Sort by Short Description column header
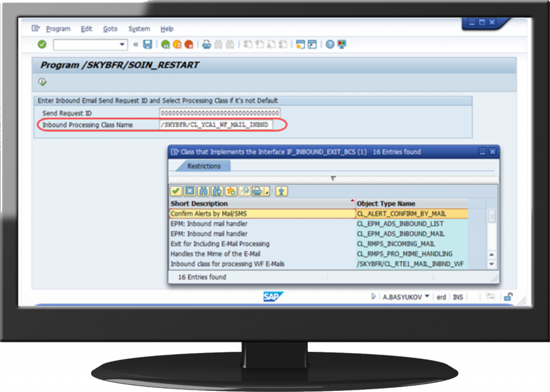 (x=262, y=204)
